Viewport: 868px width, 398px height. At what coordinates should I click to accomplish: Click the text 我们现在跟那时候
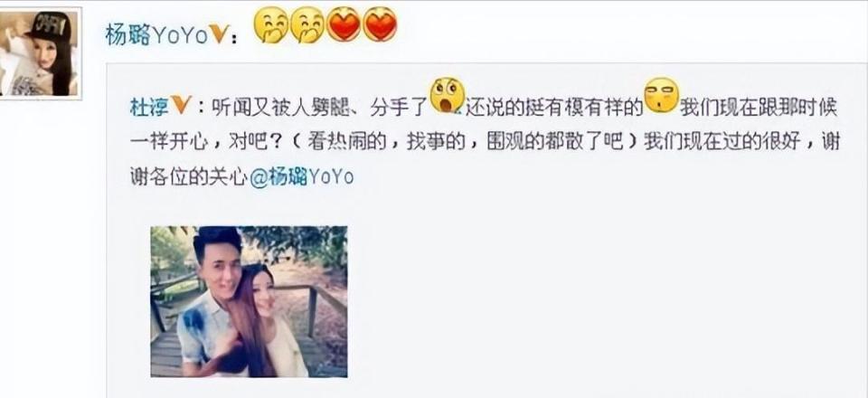coord(759,107)
